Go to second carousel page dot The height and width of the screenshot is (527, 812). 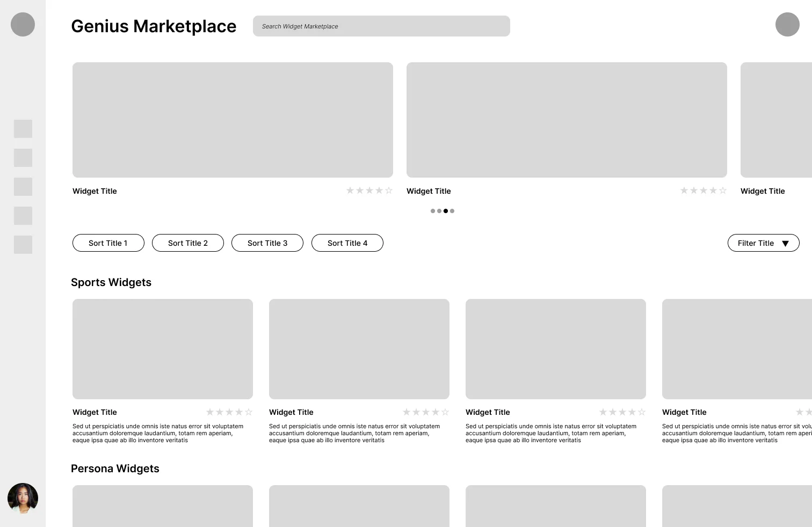[439, 211]
